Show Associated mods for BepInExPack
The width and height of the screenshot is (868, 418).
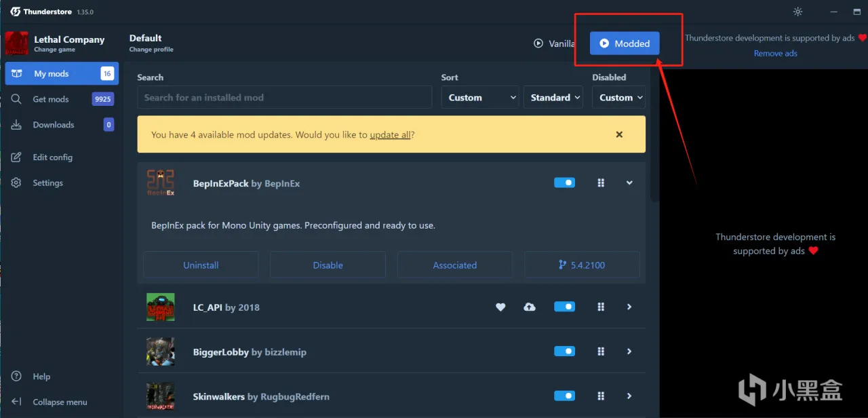pos(455,265)
